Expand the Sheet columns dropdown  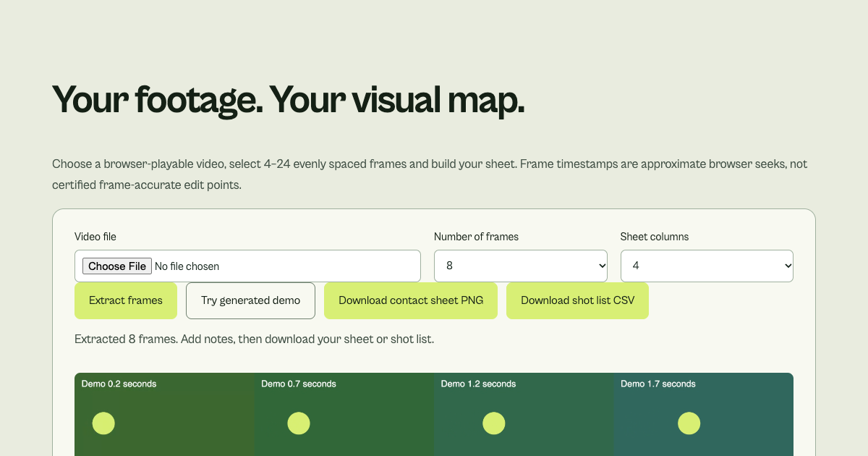(707, 266)
